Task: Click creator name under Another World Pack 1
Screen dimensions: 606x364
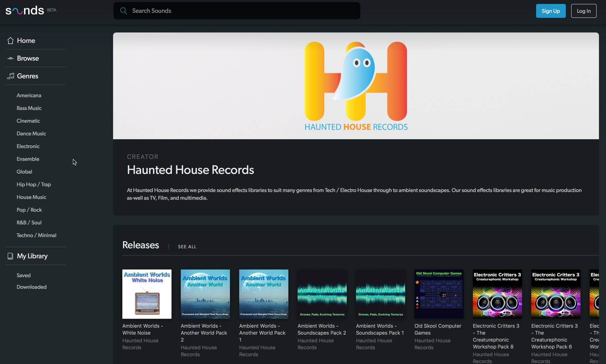Action: [257, 351]
